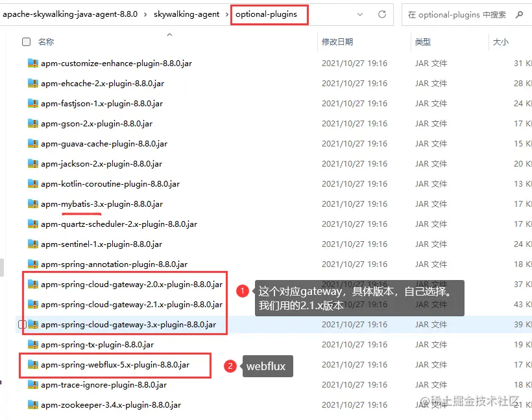The width and height of the screenshot is (532, 420).
Task: Toggle the select-all checkbox beside 名称
Action: [26, 41]
